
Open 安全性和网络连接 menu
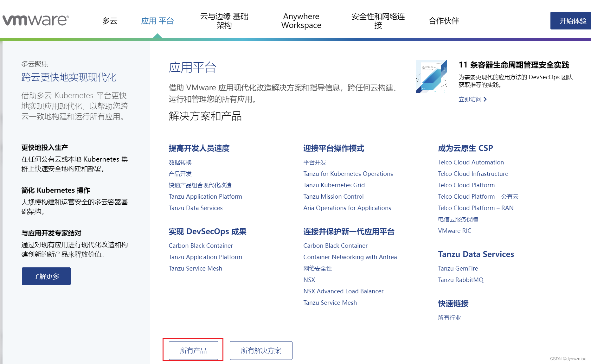point(378,21)
